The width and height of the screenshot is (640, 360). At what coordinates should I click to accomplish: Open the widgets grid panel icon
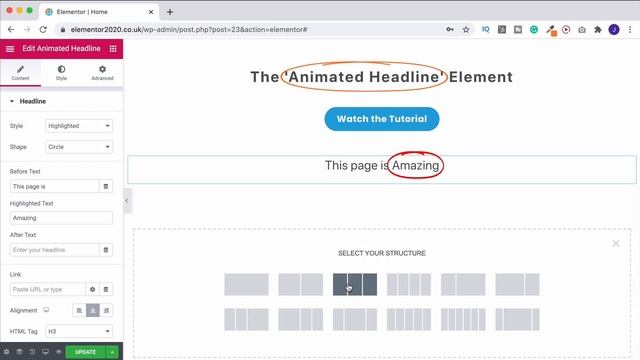113,49
